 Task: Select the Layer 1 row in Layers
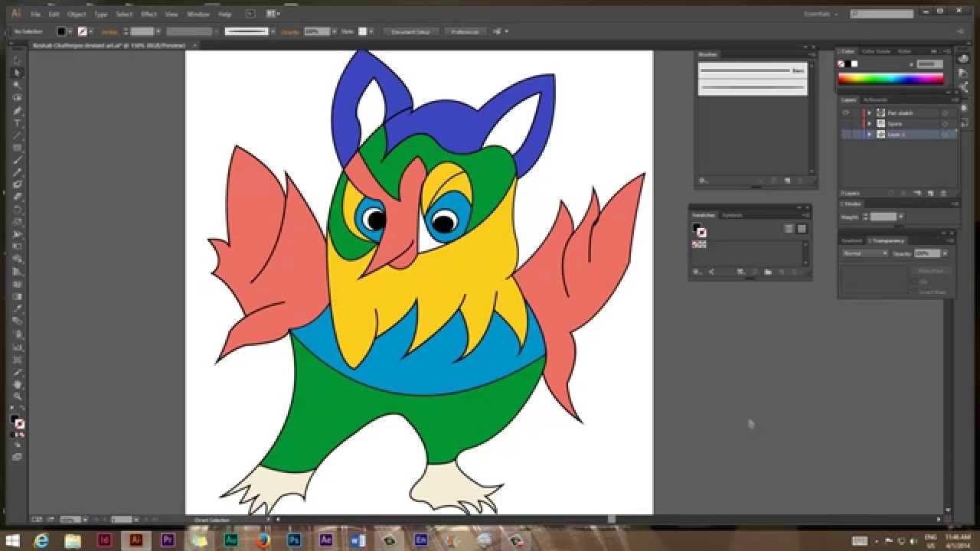[x=898, y=134]
